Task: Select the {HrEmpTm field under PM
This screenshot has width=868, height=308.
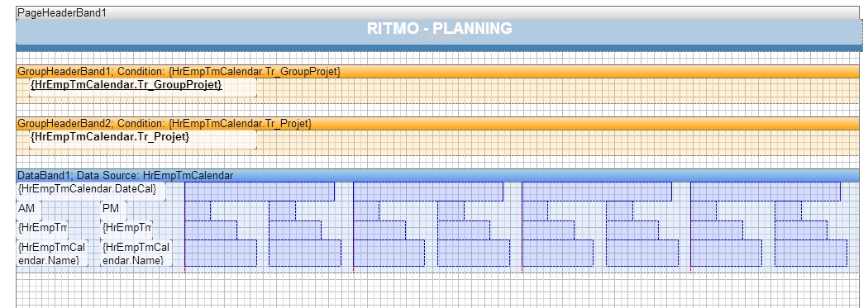Action: (126, 228)
